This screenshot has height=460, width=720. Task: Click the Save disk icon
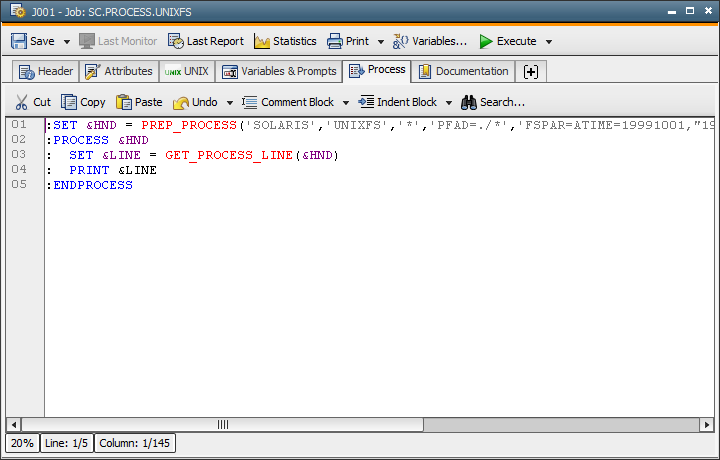point(19,41)
